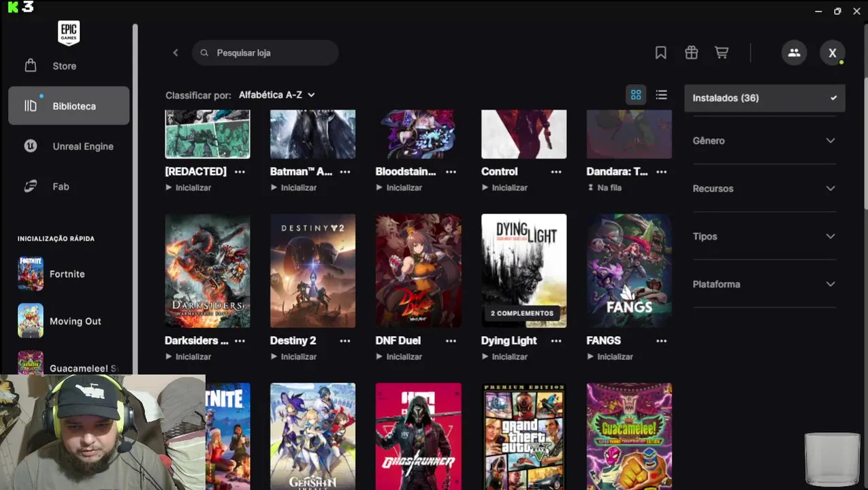Select the FANGS cover art
The width and height of the screenshot is (868, 490).
(630, 271)
